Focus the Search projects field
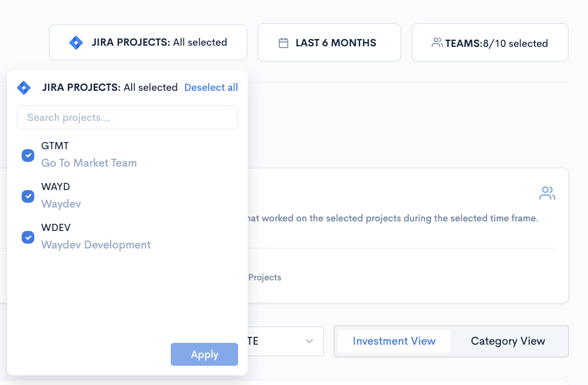Screen dimensions: 588x385 tap(127, 117)
